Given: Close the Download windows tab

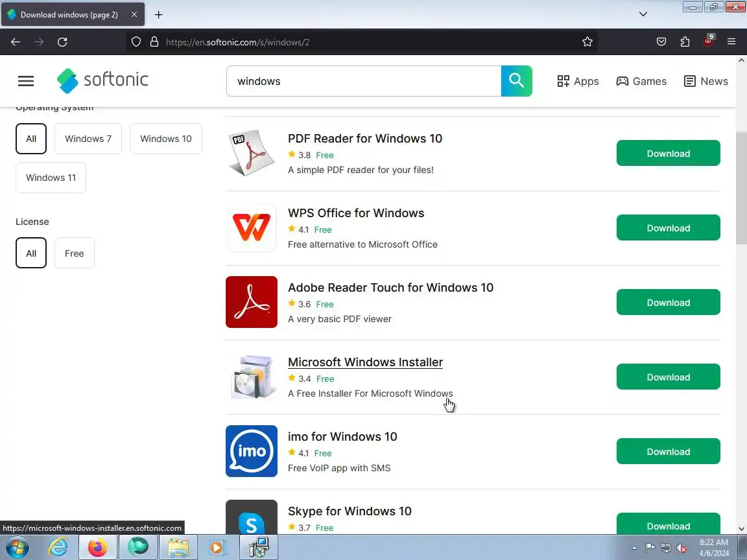Looking at the screenshot, I should coord(134,15).
